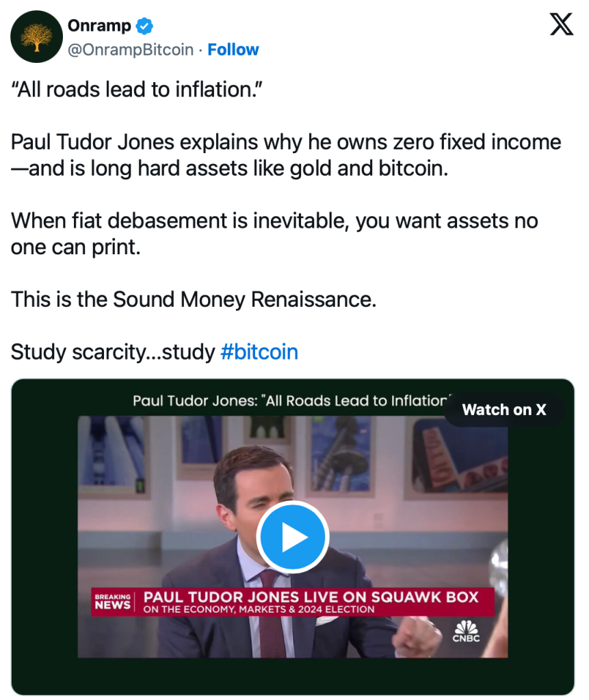Image resolution: width=589 pixels, height=700 pixels.
Task: Click the Onramp tree logo avatar
Action: 37,37
